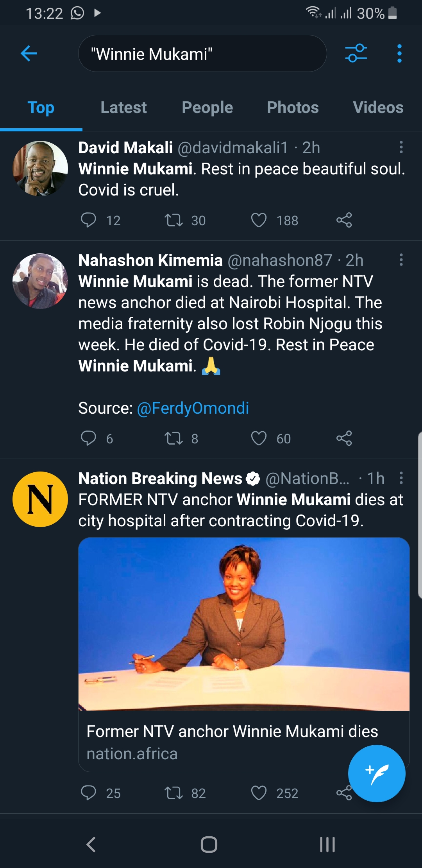Share Nahashon Kimemia's tweet
The width and height of the screenshot is (422, 868).
[x=344, y=438]
